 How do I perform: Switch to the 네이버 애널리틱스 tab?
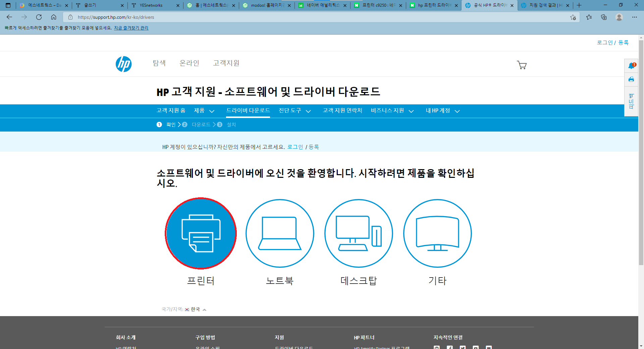point(323,5)
